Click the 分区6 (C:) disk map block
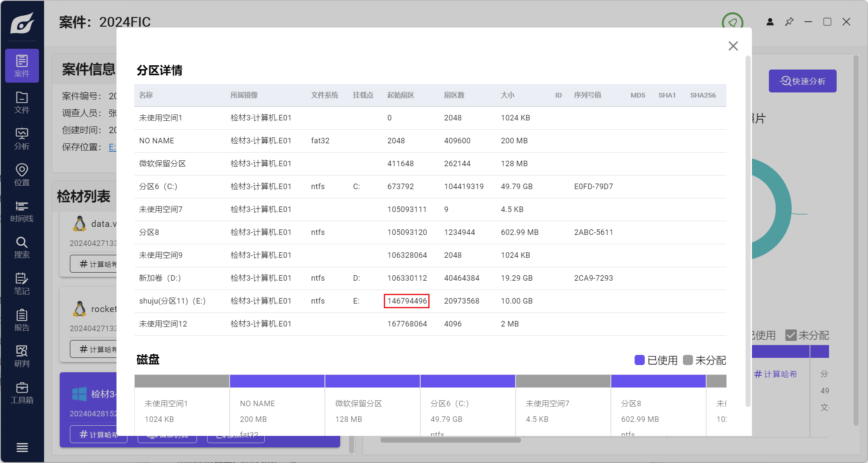Screen dimensions: 868x463 pyautogui.click(x=468, y=405)
